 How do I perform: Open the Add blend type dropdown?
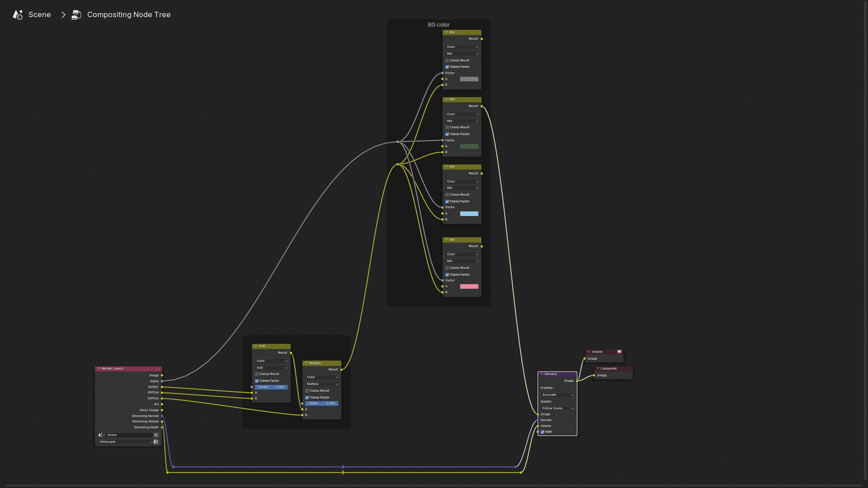(271, 368)
